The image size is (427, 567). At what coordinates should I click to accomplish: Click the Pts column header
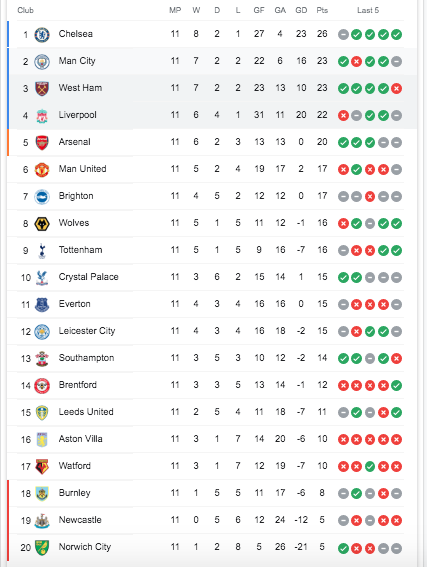322,10
